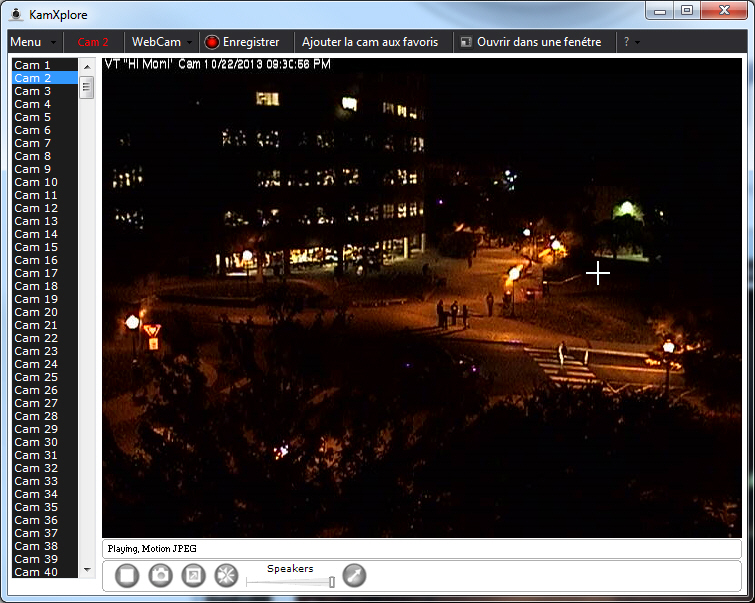
Task: Open Cam 30 feed
Action: pos(45,442)
